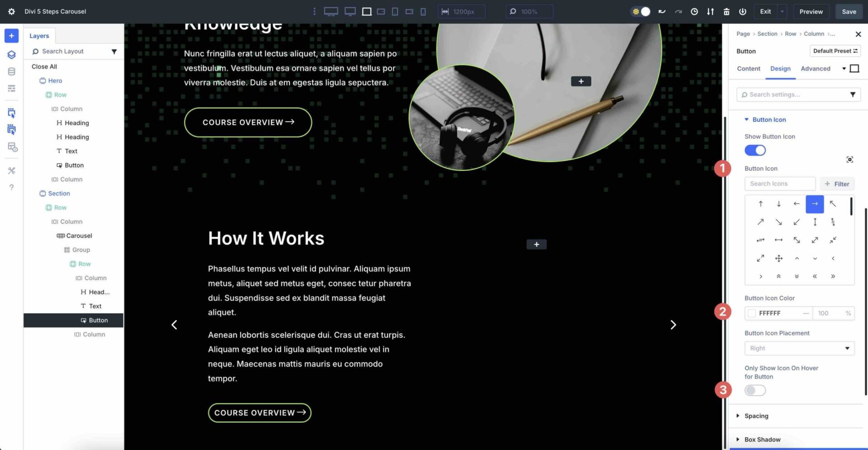Switch to tablet preview mode

click(x=395, y=11)
